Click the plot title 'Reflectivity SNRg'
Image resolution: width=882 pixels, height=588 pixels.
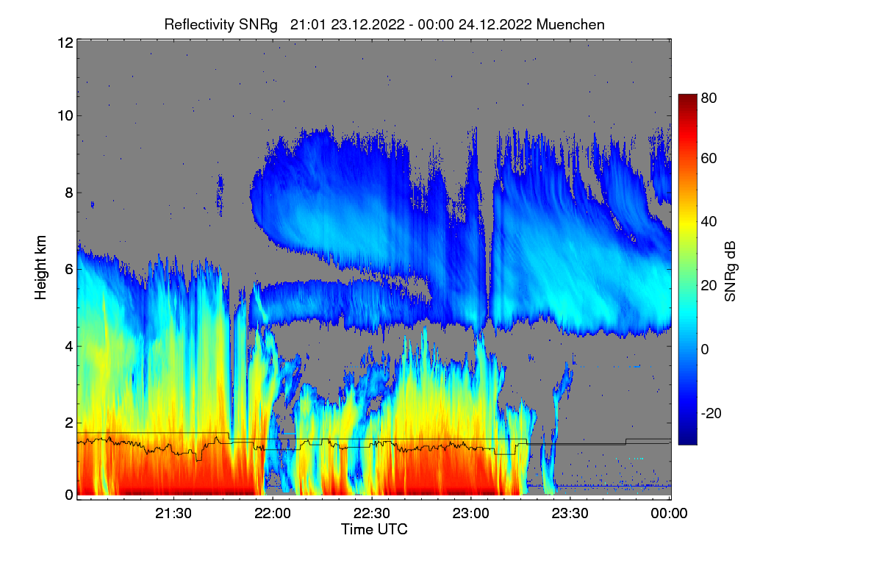click(x=220, y=24)
